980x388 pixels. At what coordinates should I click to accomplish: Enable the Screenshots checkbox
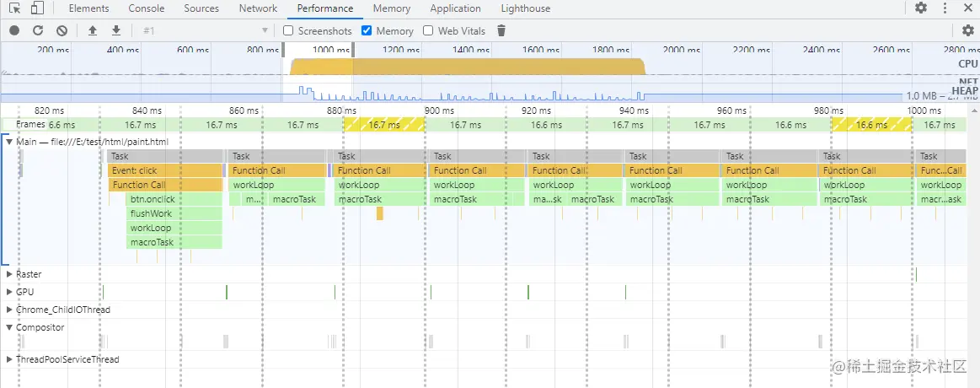pyautogui.click(x=288, y=30)
